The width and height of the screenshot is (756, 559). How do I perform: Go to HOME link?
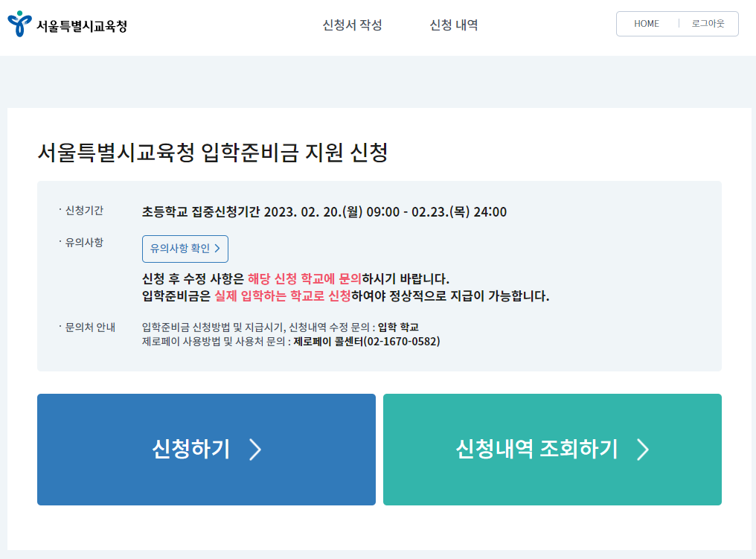(x=646, y=24)
